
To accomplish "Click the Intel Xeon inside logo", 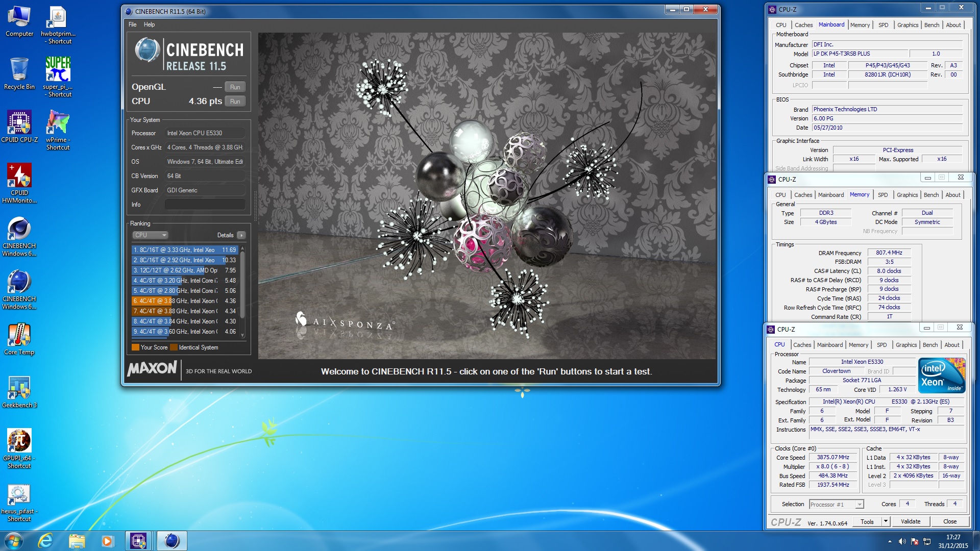I will pyautogui.click(x=941, y=375).
